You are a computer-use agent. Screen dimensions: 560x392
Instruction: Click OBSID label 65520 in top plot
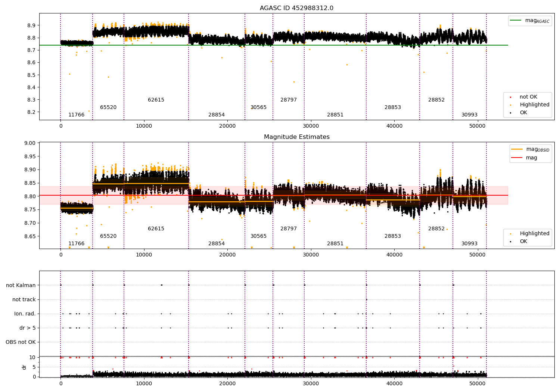coord(108,108)
